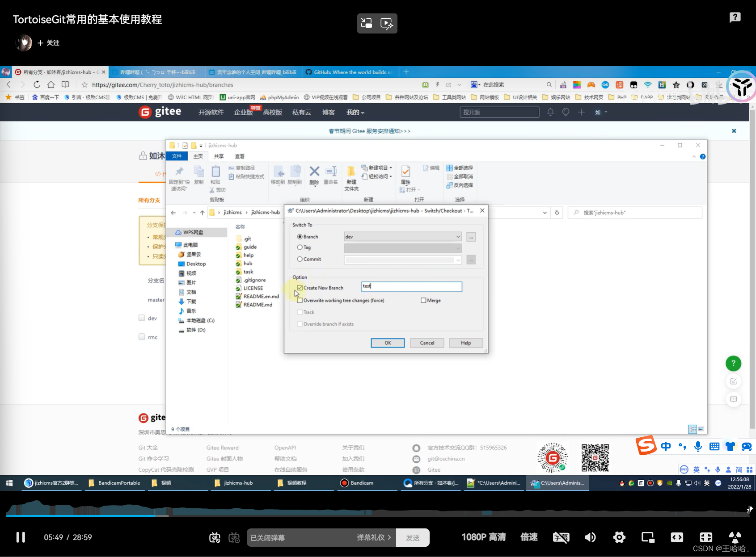Open 倍速 playback speed menu
756x557 pixels.
tap(529, 537)
